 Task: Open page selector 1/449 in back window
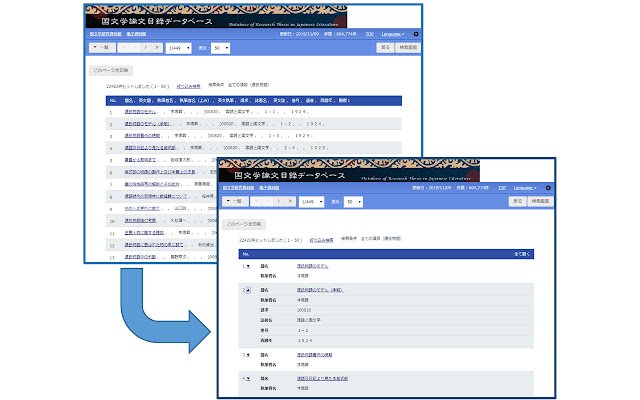pos(178,48)
